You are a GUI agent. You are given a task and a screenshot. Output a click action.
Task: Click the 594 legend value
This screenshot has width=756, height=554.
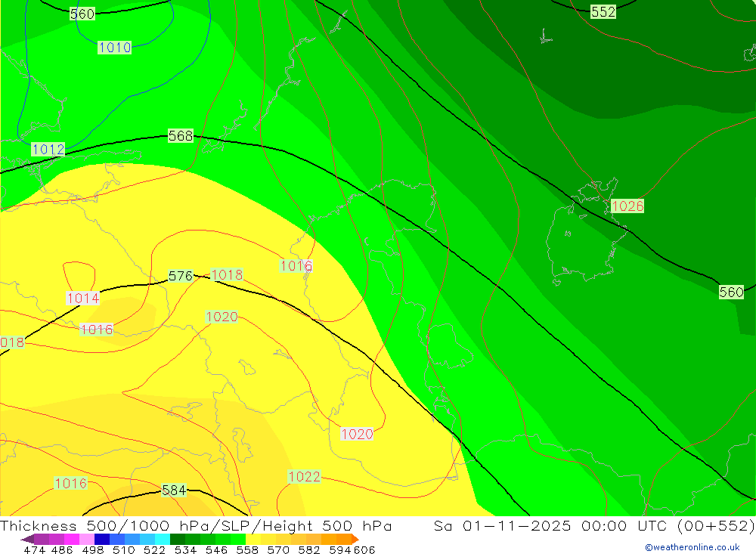(x=340, y=549)
